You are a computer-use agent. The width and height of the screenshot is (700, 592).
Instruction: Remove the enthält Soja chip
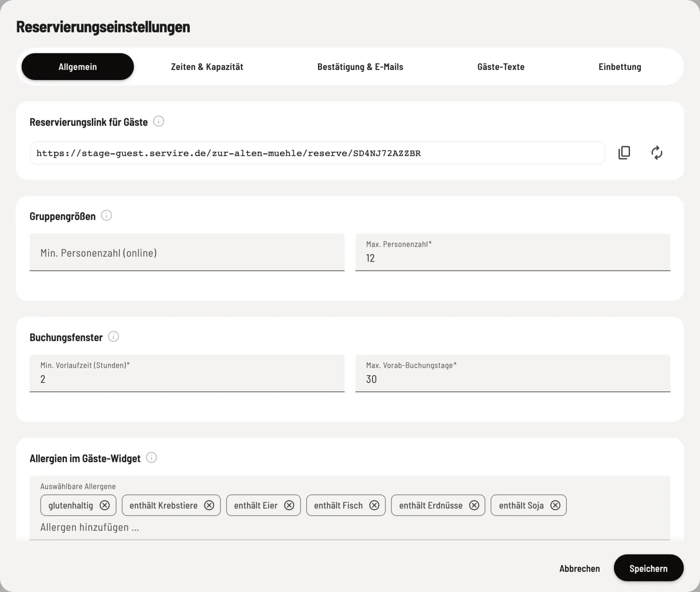(555, 505)
